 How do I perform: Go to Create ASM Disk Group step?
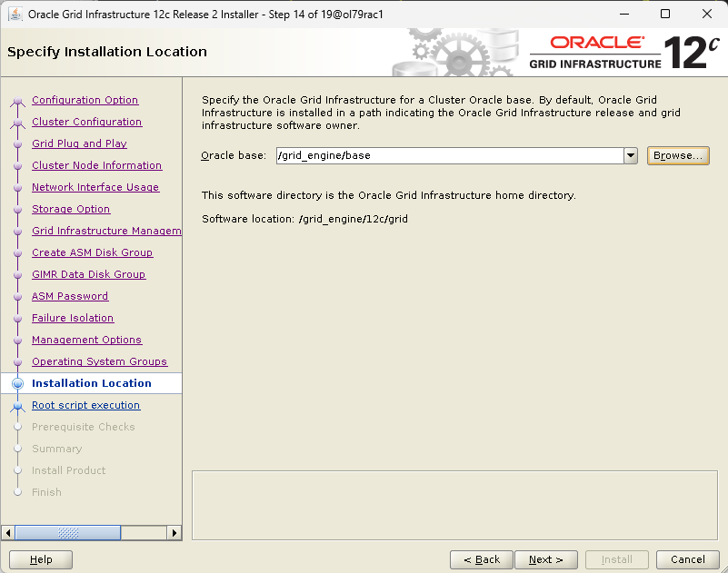(x=92, y=252)
